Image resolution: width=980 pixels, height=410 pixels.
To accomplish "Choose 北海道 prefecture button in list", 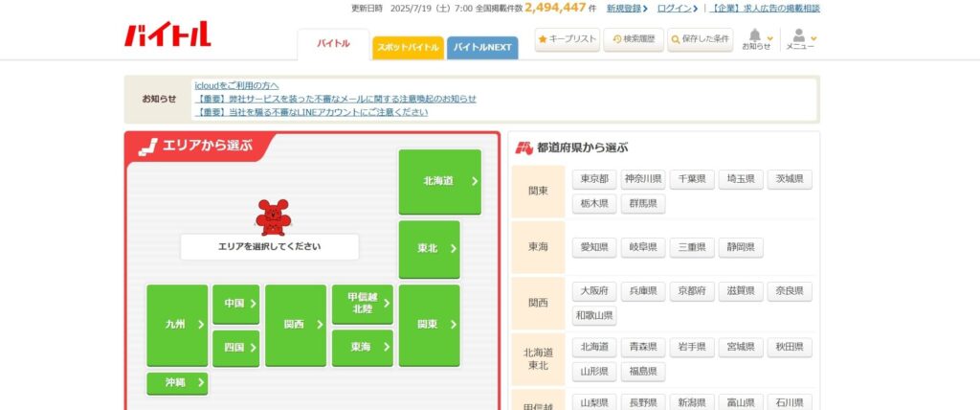I will click(594, 347).
